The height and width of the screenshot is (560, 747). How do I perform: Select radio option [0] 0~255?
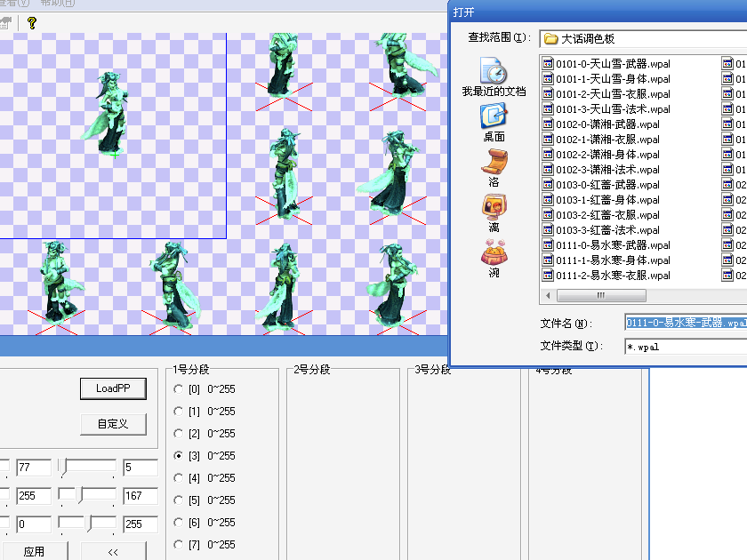[x=179, y=389]
